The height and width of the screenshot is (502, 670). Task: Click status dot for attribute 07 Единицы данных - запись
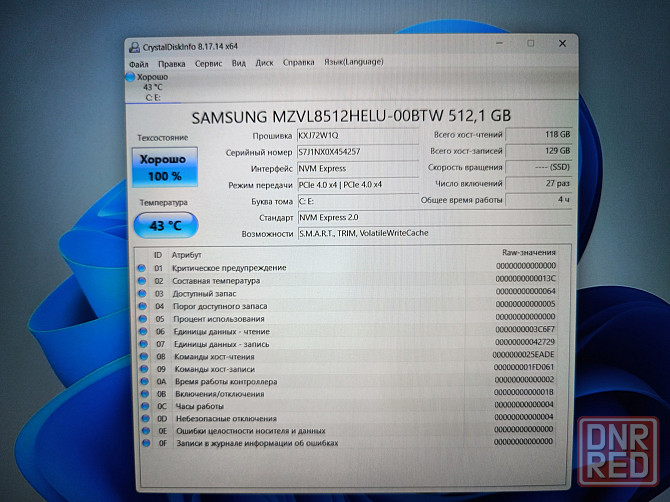pos(144,344)
